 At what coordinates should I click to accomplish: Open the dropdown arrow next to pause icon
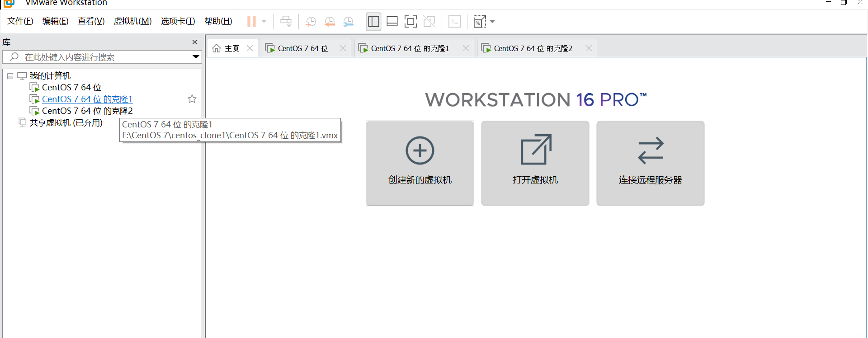pyautogui.click(x=264, y=21)
